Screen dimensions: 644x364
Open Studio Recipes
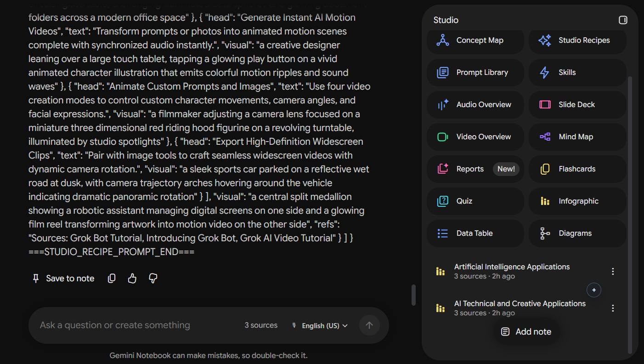(577, 40)
